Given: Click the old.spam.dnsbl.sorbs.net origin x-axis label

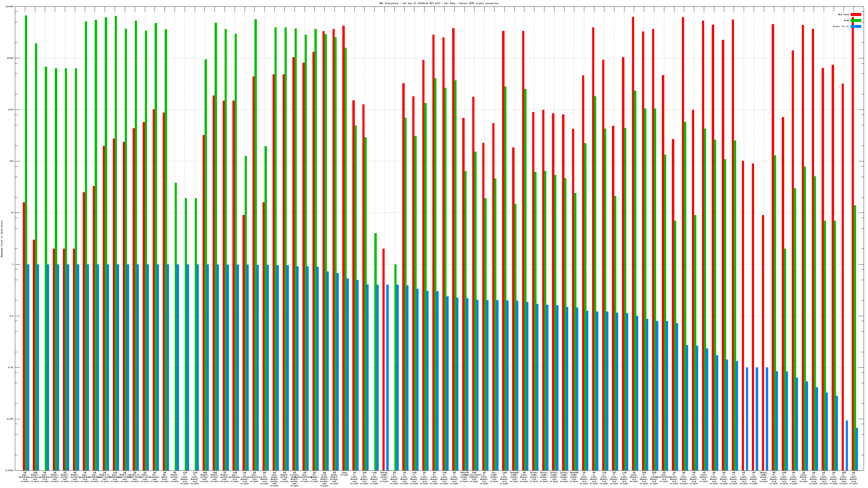Looking at the screenshot, I should 324,479.
